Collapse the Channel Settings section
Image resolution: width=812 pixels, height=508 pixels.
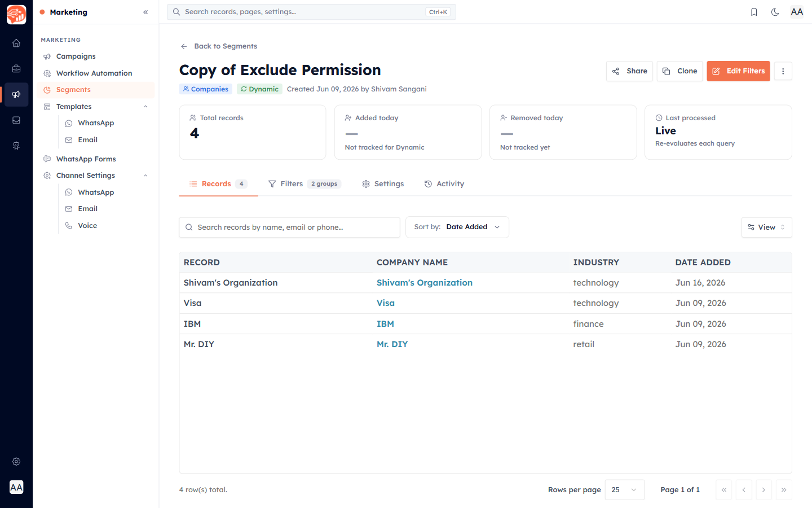point(145,176)
